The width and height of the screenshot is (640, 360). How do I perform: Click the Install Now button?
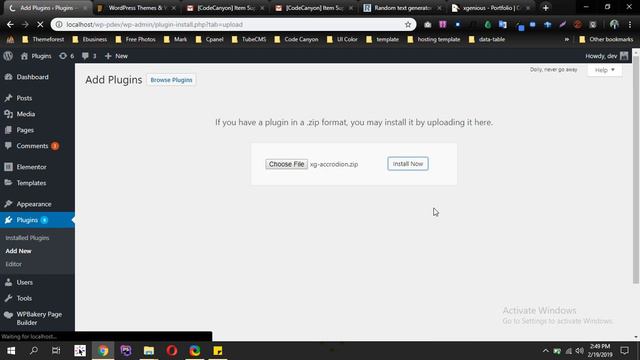click(408, 164)
